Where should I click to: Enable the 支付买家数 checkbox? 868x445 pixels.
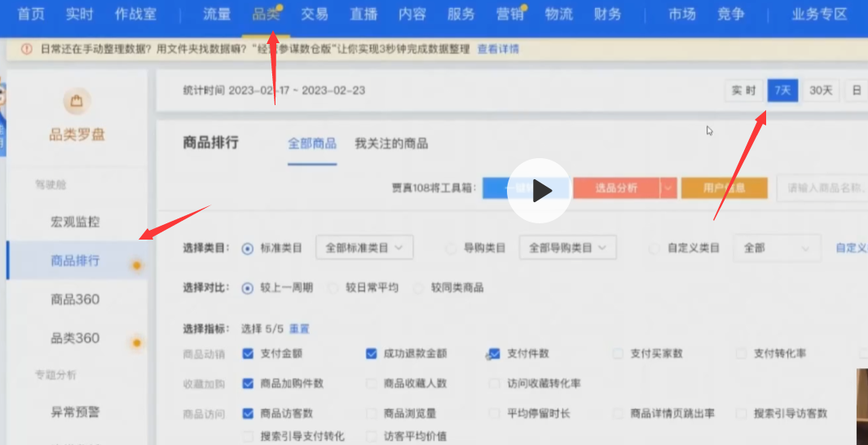(x=618, y=354)
